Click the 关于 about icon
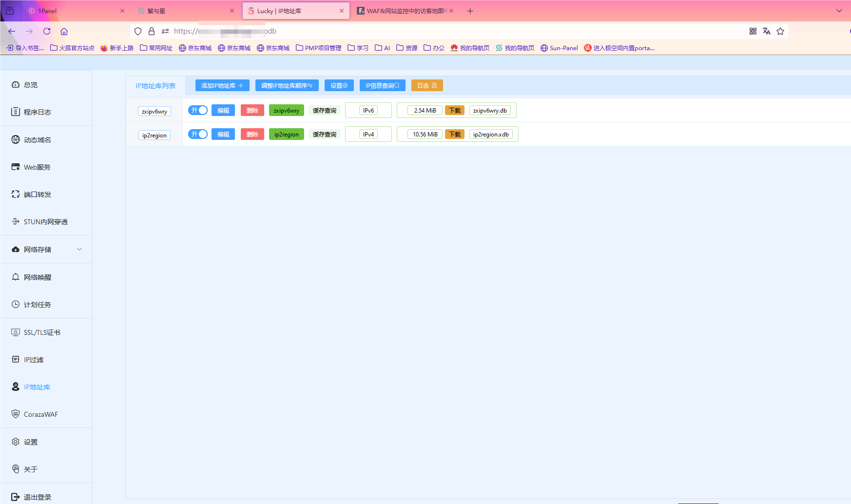This screenshot has width=851, height=504. click(16, 469)
